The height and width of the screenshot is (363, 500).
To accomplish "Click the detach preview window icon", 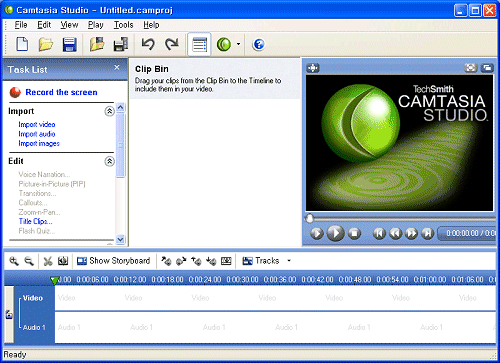I will click(487, 68).
